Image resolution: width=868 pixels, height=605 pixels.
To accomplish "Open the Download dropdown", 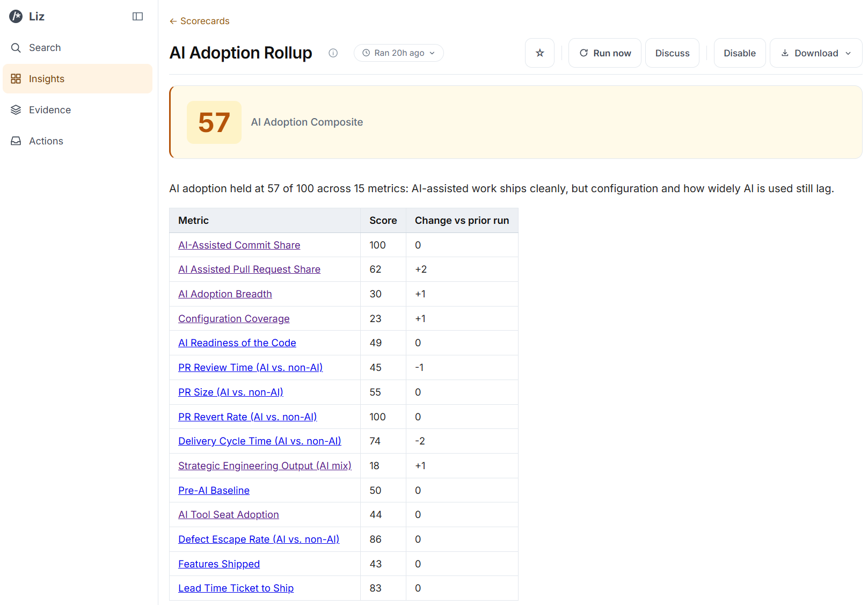I will tap(816, 53).
